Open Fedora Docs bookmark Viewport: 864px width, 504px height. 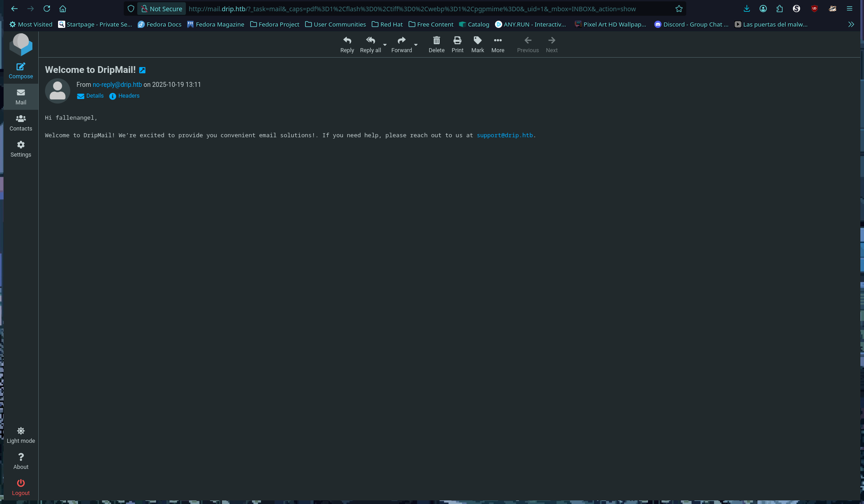click(x=160, y=24)
